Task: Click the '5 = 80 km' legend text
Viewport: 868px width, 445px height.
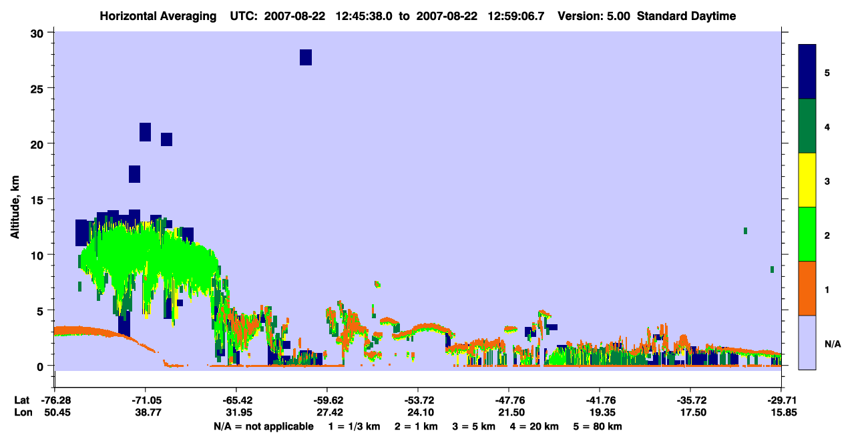Action: click(x=598, y=426)
